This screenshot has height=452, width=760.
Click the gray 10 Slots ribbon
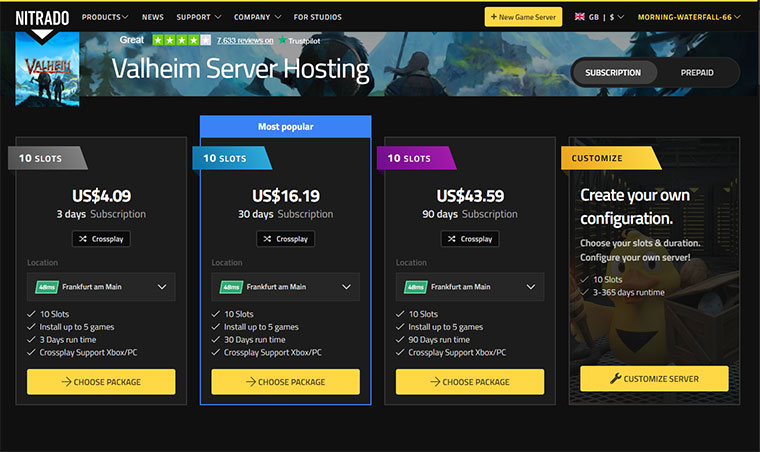(x=48, y=158)
